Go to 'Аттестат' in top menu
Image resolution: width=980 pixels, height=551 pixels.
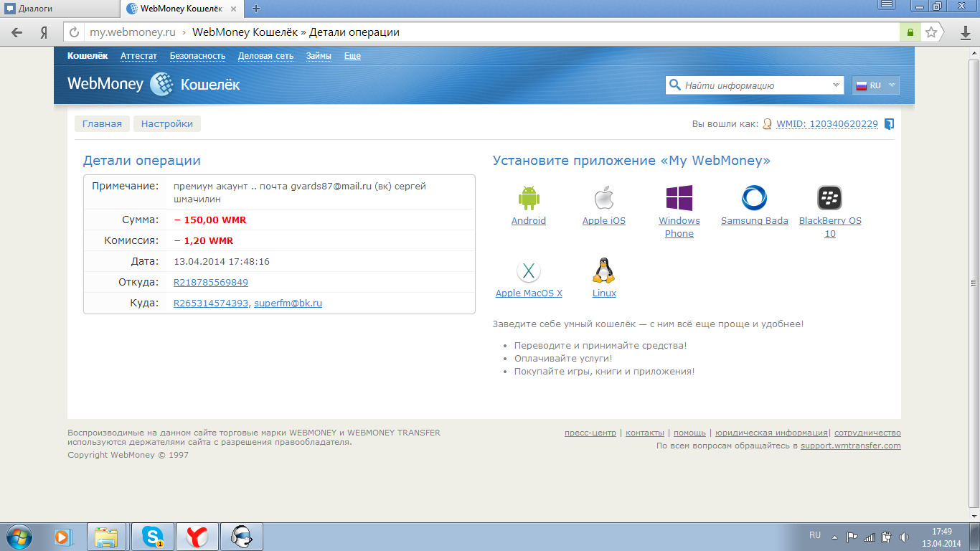tap(138, 56)
